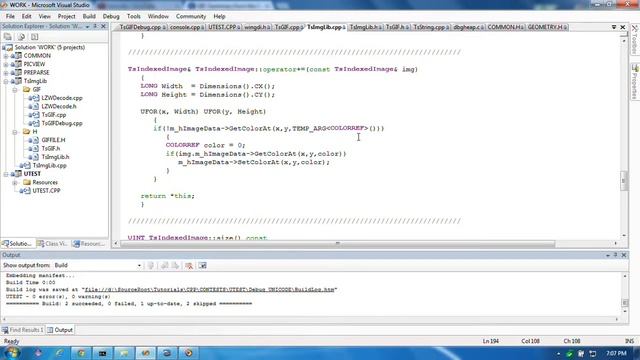The height and width of the screenshot is (360, 640).
Task: Open the Tools menu
Action: tap(133, 16)
